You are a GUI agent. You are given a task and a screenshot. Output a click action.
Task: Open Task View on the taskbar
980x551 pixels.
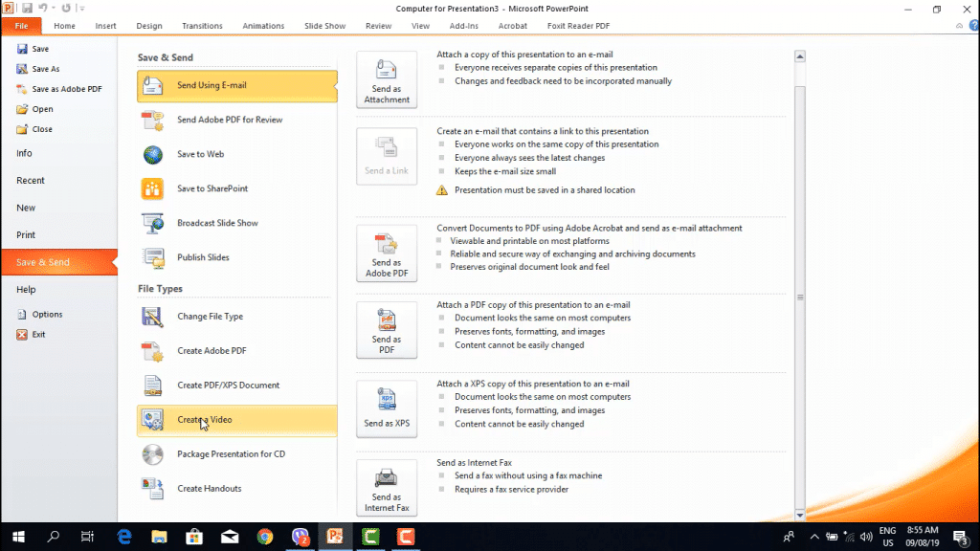pyautogui.click(x=87, y=537)
